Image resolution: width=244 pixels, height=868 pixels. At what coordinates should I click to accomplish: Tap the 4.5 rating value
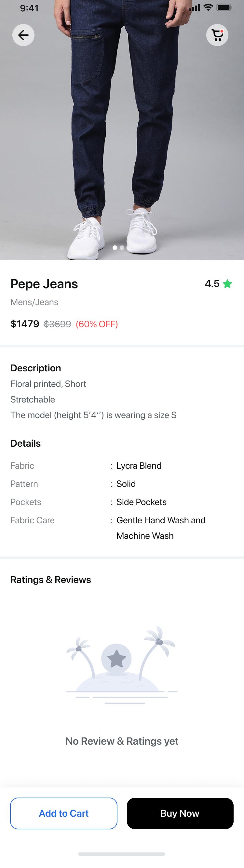point(212,284)
